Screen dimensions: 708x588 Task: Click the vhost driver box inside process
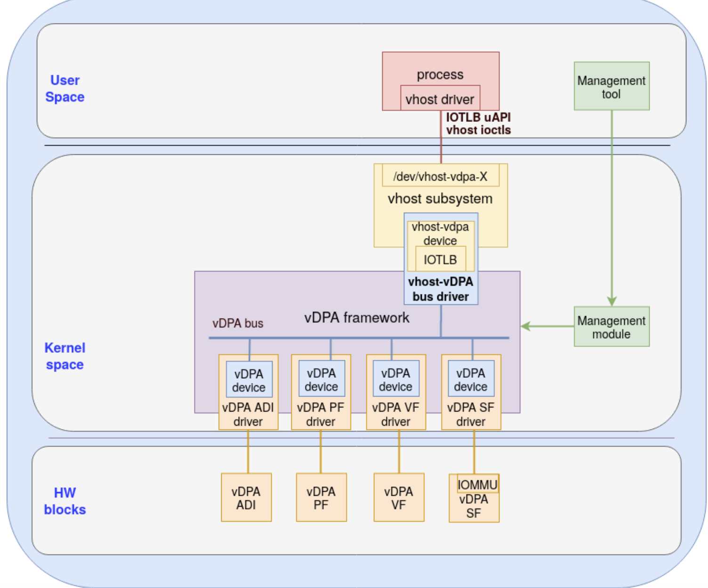point(439,99)
